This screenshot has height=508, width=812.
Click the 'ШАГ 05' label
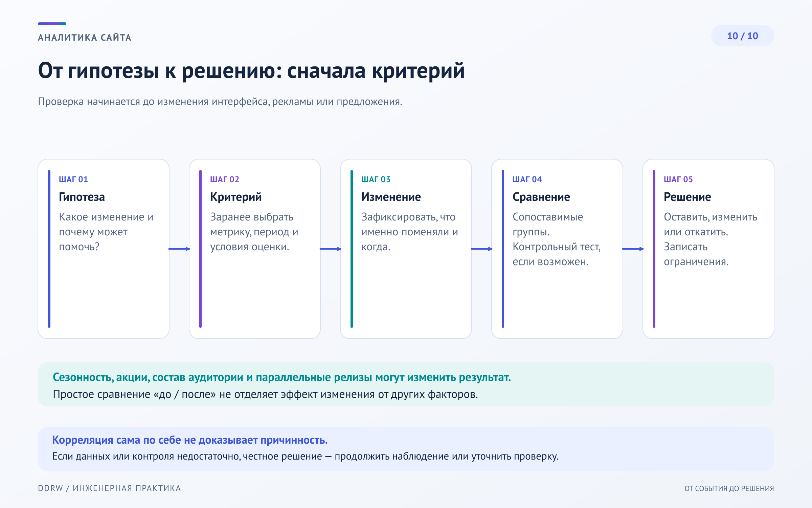[678, 179]
